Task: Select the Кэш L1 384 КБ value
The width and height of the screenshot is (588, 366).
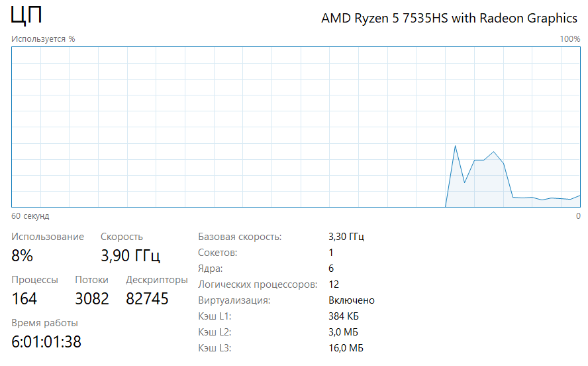Action: [x=344, y=316]
